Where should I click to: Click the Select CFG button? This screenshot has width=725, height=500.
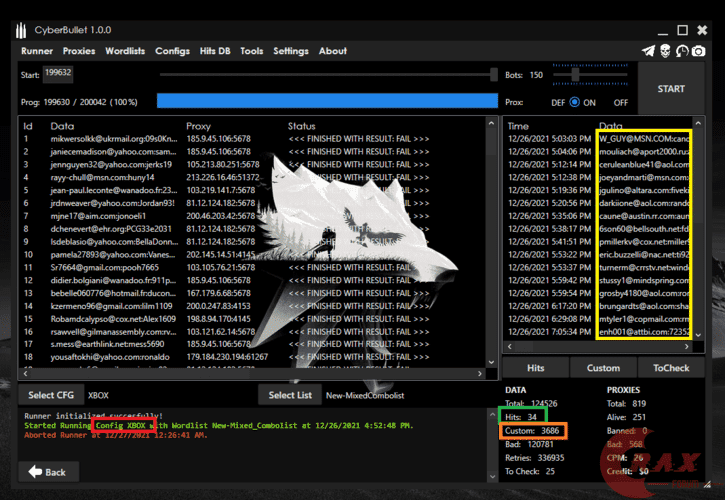click(x=48, y=395)
